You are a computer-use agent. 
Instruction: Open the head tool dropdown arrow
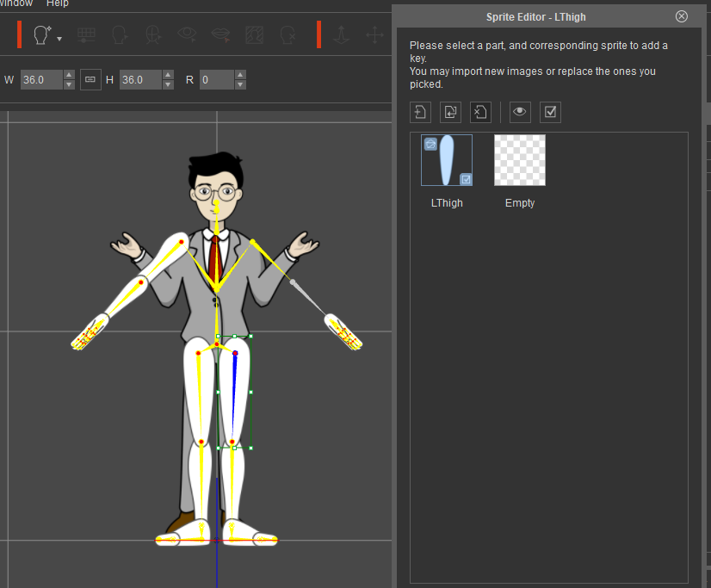(58, 39)
